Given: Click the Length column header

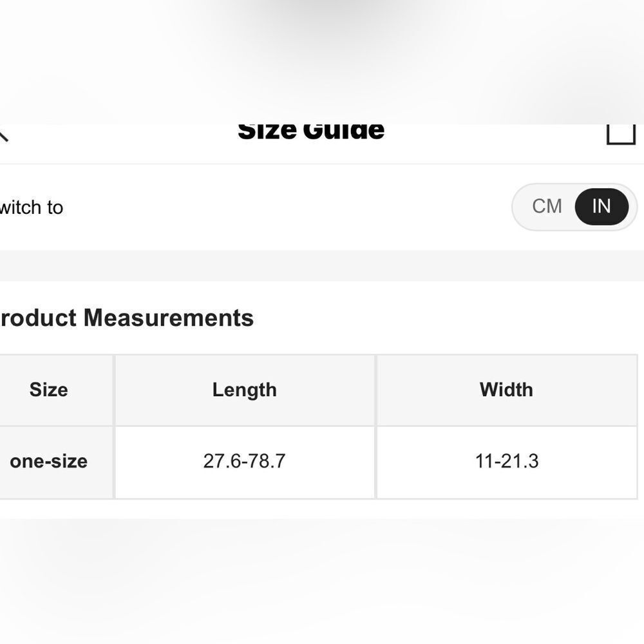Looking at the screenshot, I should (x=245, y=390).
